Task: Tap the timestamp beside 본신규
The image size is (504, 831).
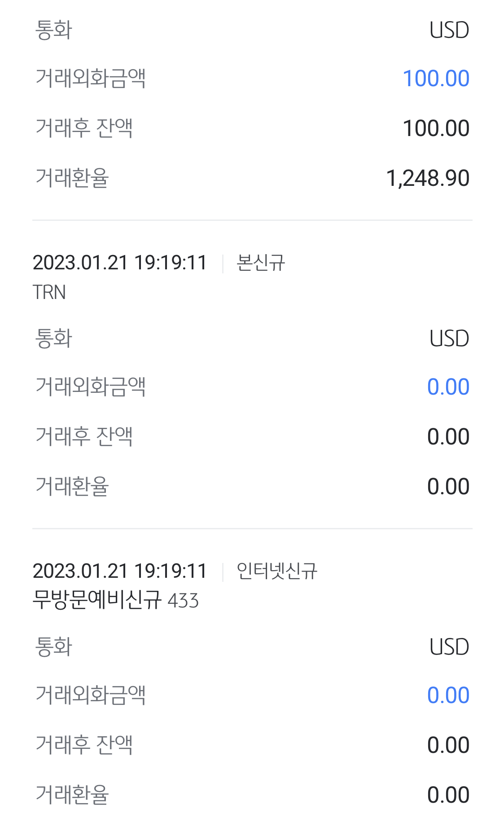Action: 120,263
